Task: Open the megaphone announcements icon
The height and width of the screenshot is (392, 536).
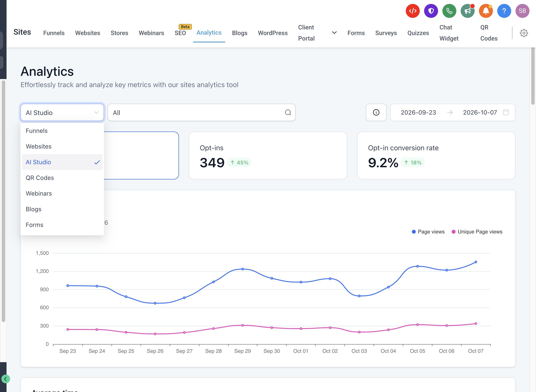Action: (467, 11)
